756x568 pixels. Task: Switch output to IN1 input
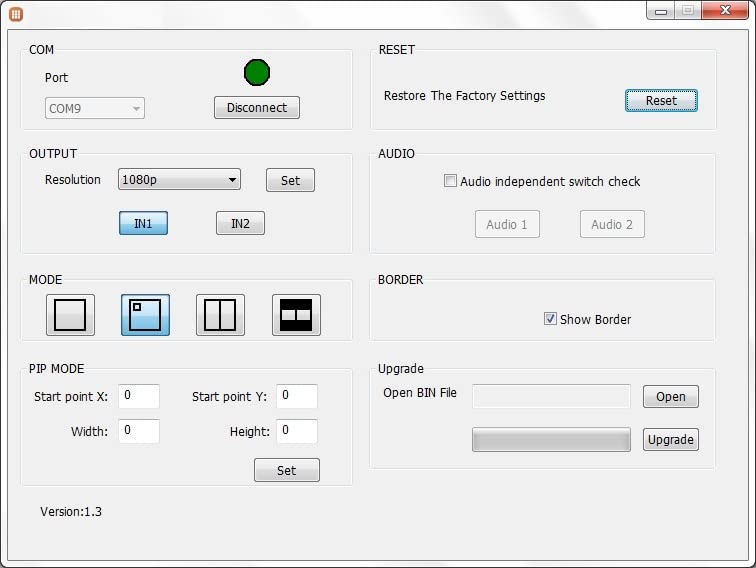click(143, 223)
